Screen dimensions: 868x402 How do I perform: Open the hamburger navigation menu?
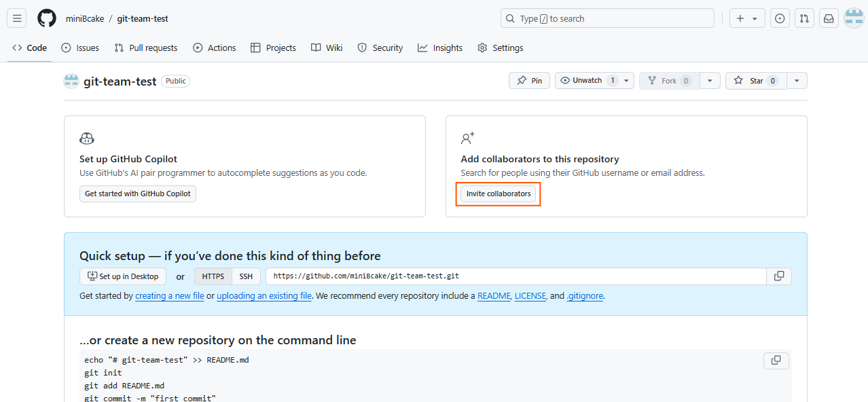coord(17,18)
